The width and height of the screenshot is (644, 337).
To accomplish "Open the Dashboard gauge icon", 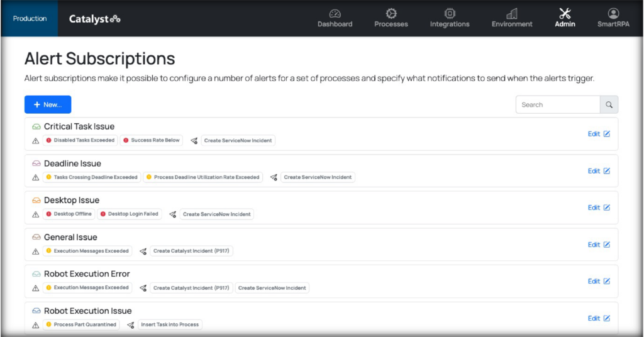I will pos(335,13).
